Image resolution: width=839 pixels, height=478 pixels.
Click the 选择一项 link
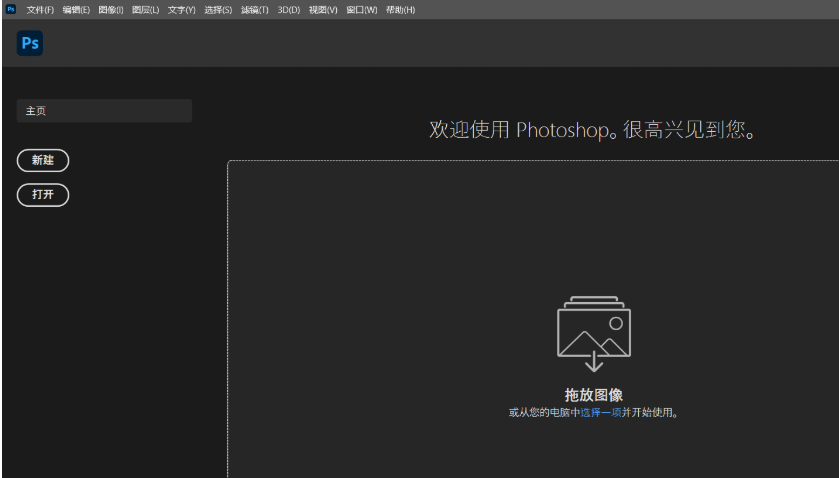click(x=601, y=413)
